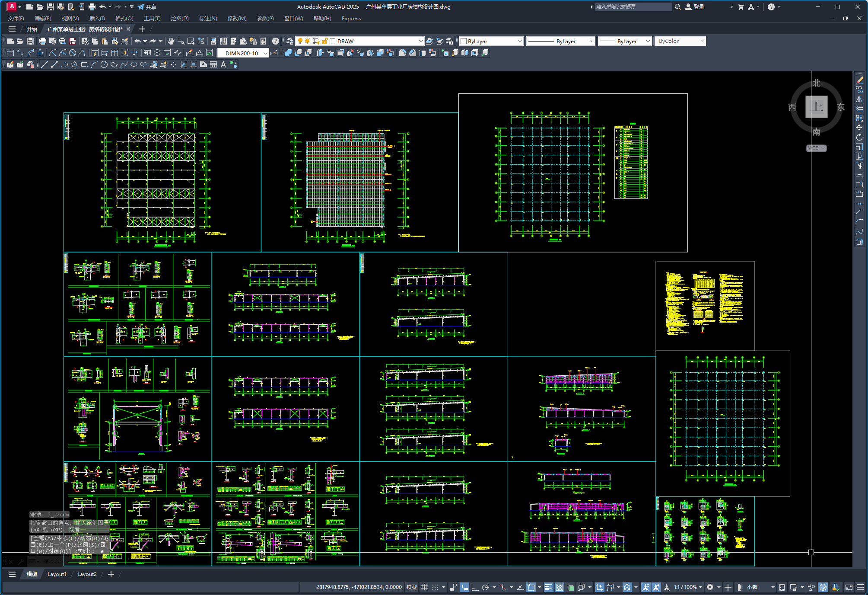This screenshot has height=595, width=868.
Task: Click the keyword search input field
Action: [633, 7]
